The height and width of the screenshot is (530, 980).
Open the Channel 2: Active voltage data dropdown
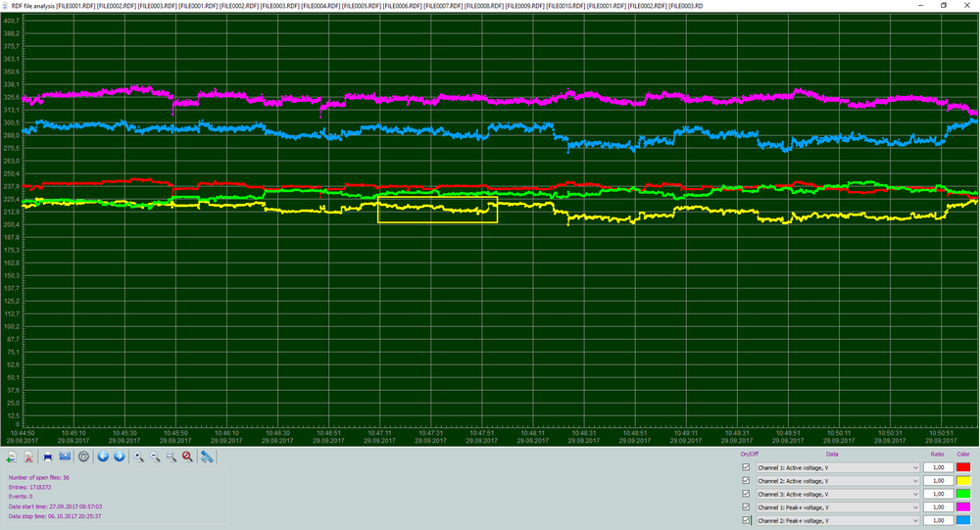838,481
